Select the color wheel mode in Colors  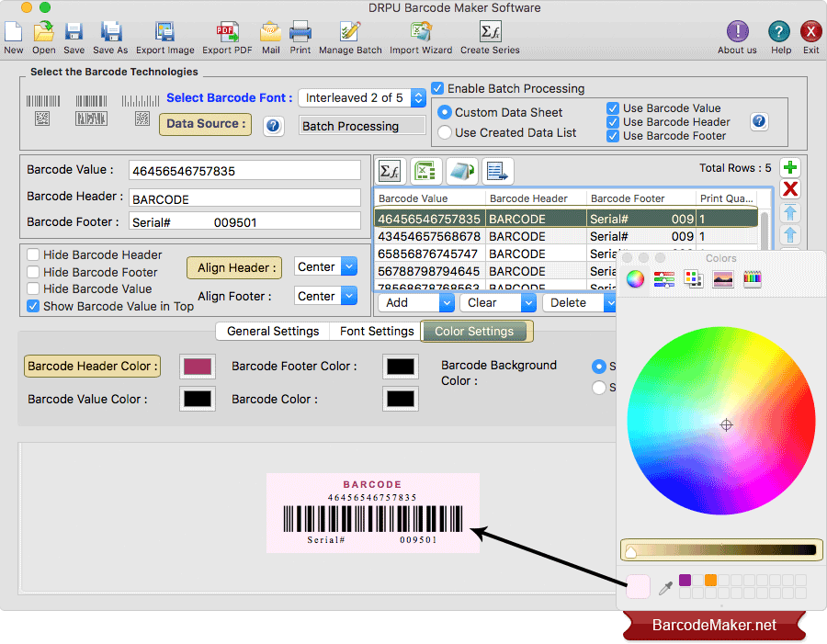[x=635, y=278]
